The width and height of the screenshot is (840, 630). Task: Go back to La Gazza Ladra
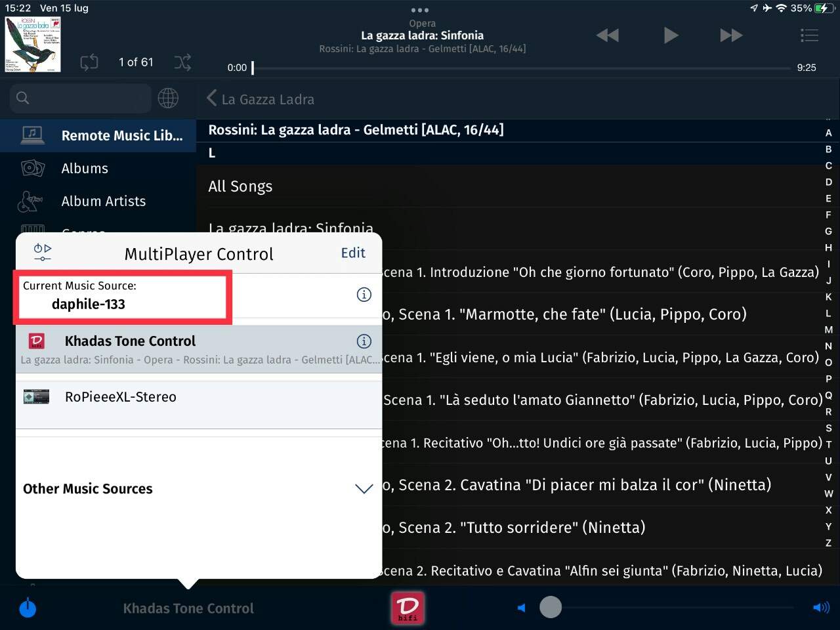(261, 99)
